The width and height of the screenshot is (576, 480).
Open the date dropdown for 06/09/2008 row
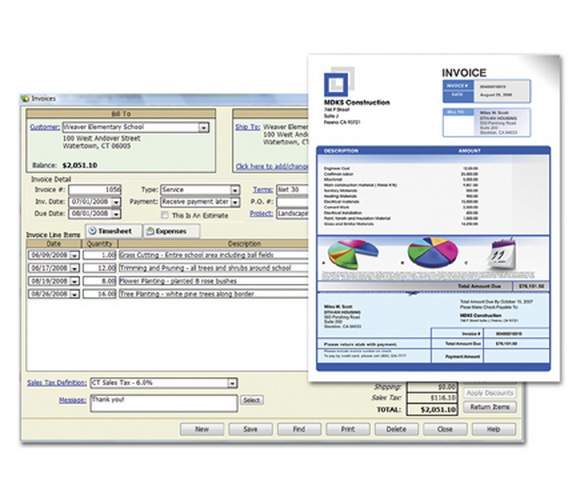(x=74, y=255)
